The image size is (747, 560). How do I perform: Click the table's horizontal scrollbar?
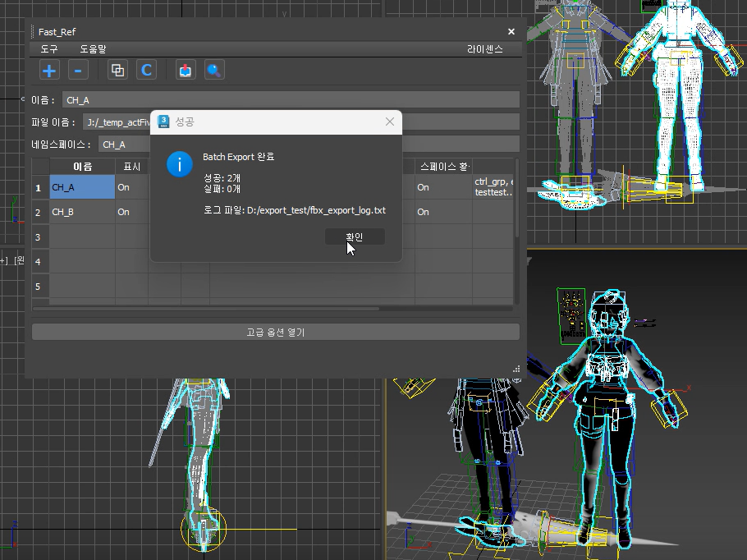click(205, 309)
